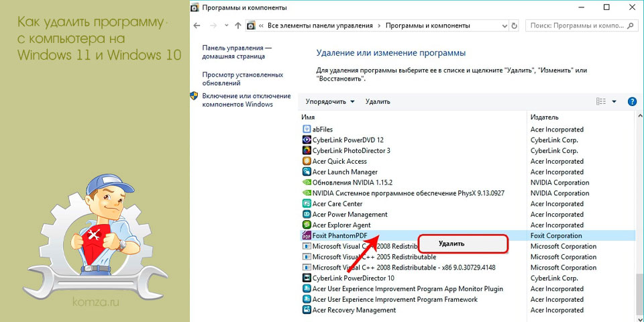The image size is (644, 322).
Task: Sort by the Издатель column header
Action: pyautogui.click(x=544, y=117)
